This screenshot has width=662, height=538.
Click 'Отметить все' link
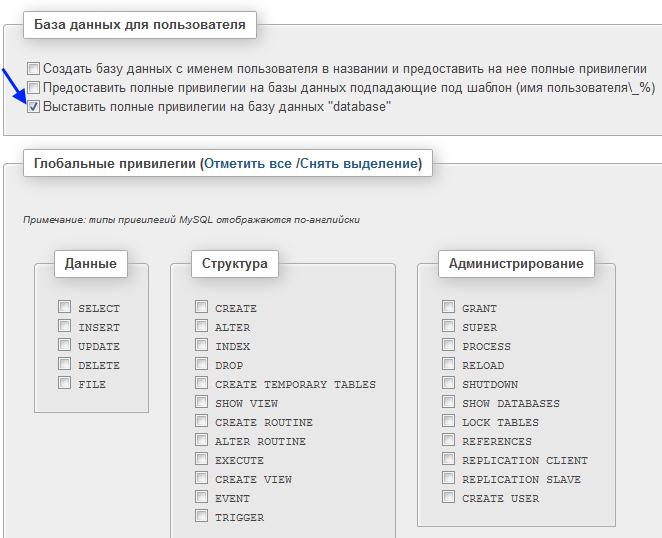tap(248, 163)
